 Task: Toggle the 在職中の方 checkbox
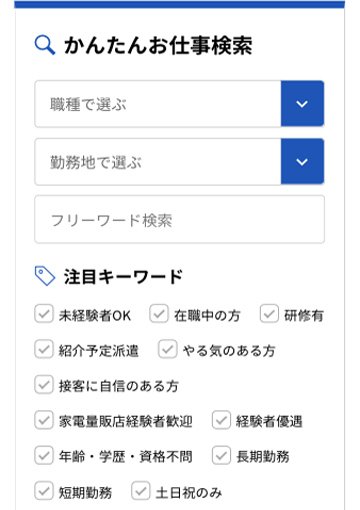[159, 313]
